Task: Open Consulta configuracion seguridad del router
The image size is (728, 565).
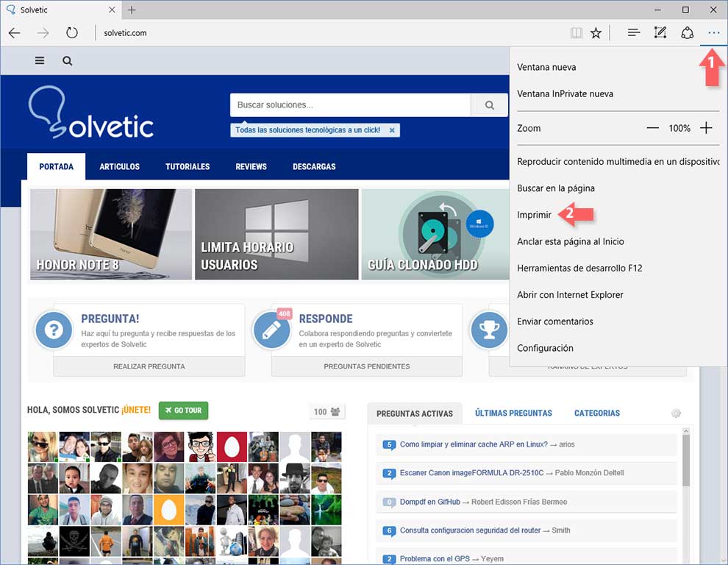Action: tap(470, 530)
